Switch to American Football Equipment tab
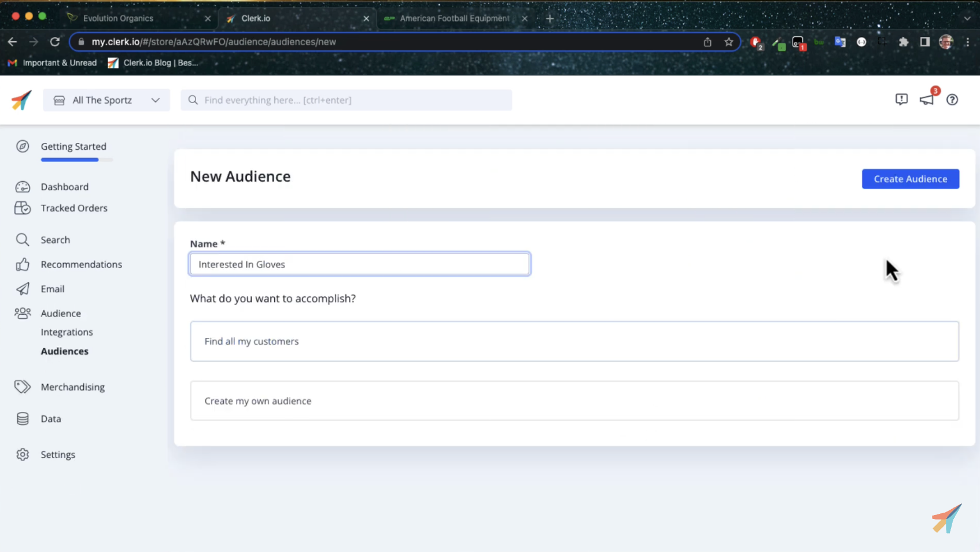 pyautogui.click(x=454, y=19)
